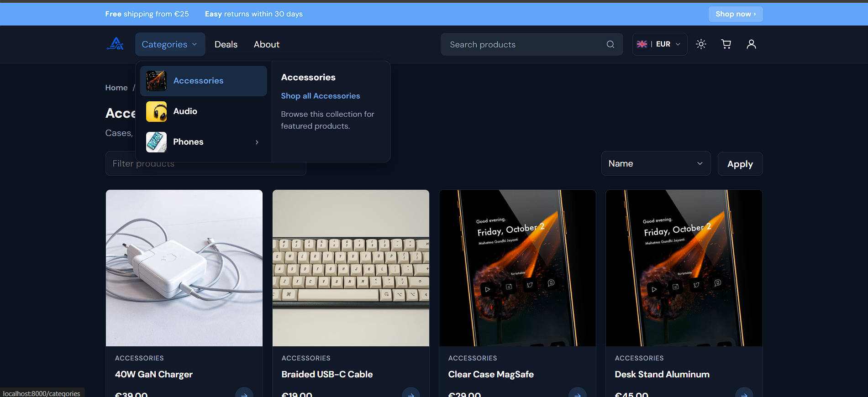Select Phones in the categories menu
Image resolution: width=868 pixels, height=397 pixels.
click(x=204, y=142)
